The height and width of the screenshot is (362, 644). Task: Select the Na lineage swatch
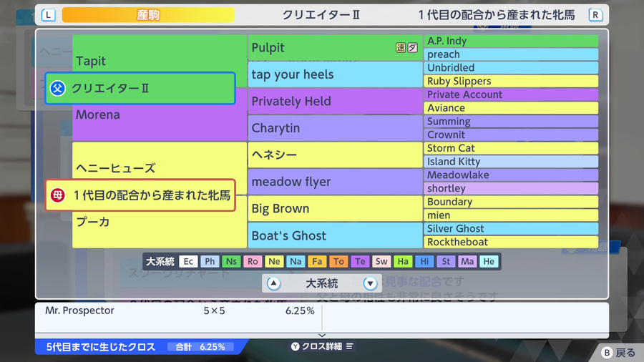296,261
